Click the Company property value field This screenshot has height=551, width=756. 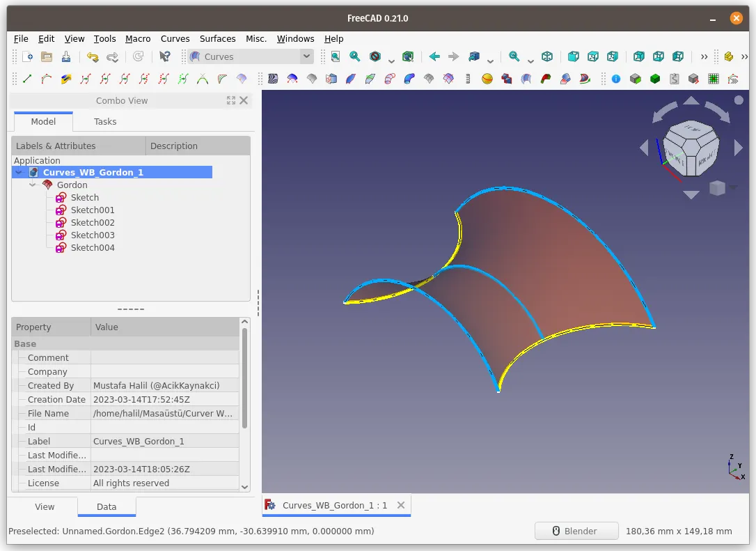[165, 371]
